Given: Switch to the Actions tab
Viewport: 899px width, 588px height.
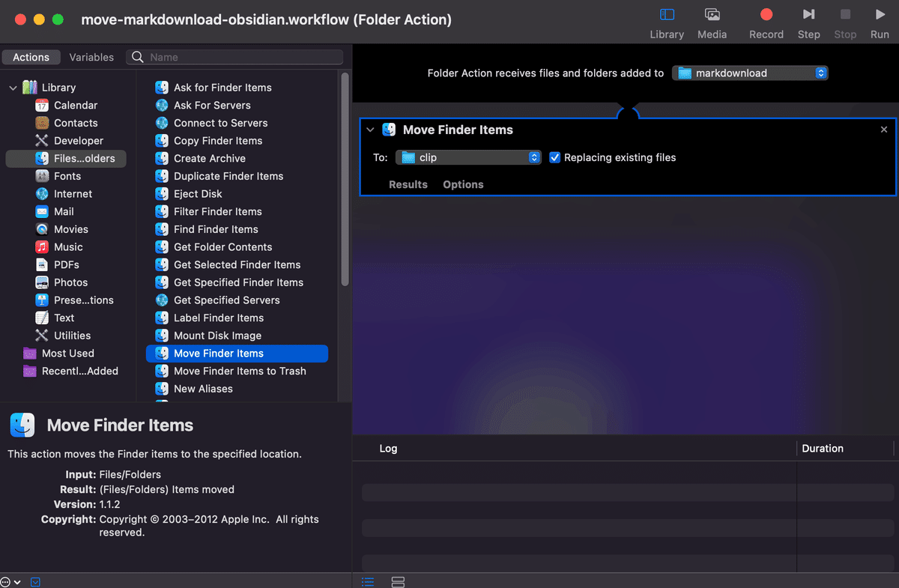Looking at the screenshot, I should 31,57.
